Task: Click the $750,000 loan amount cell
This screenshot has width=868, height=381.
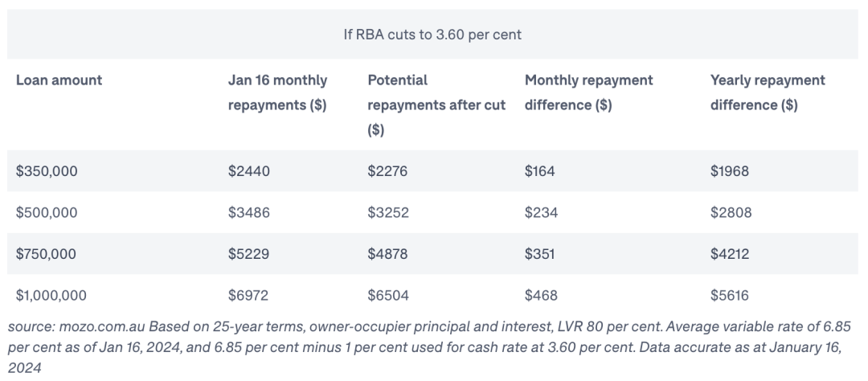Action: [46, 254]
